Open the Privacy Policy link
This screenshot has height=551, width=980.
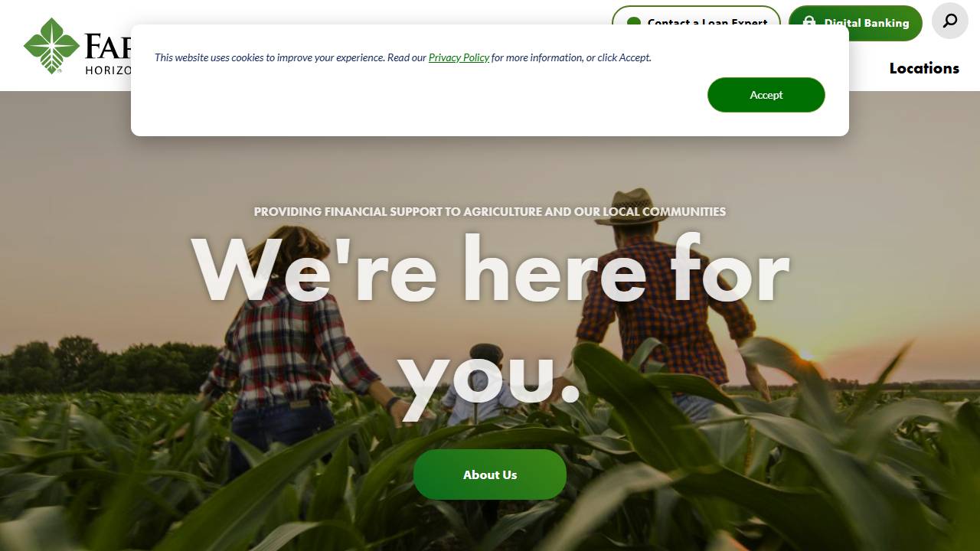coord(459,57)
